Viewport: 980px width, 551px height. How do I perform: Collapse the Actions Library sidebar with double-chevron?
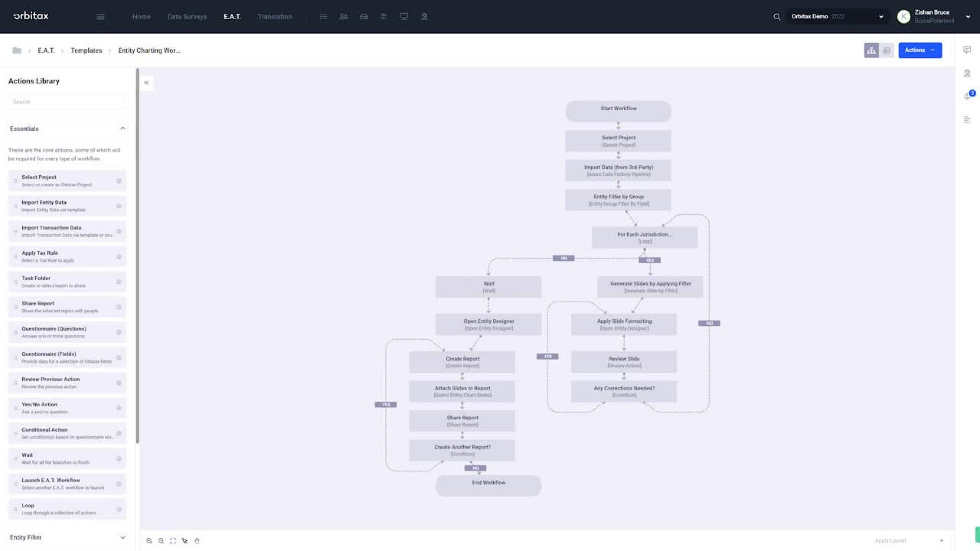(x=146, y=83)
